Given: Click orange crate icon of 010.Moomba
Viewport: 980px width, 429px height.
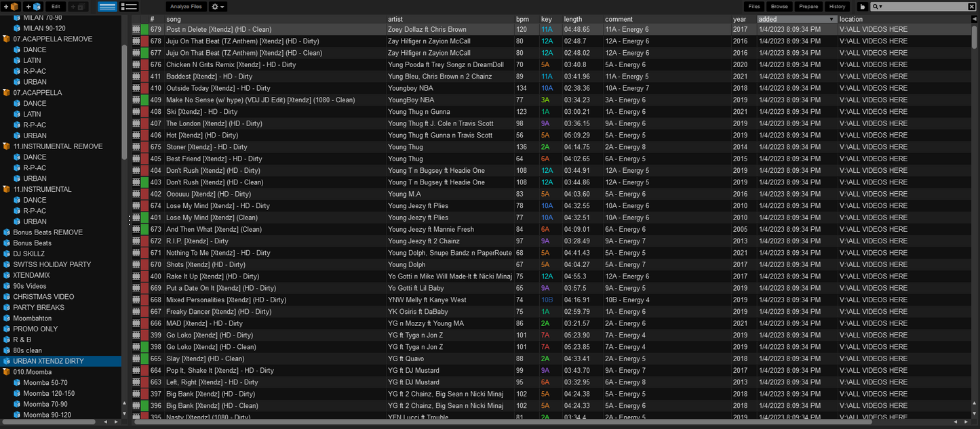Looking at the screenshot, I should (x=7, y=372).
